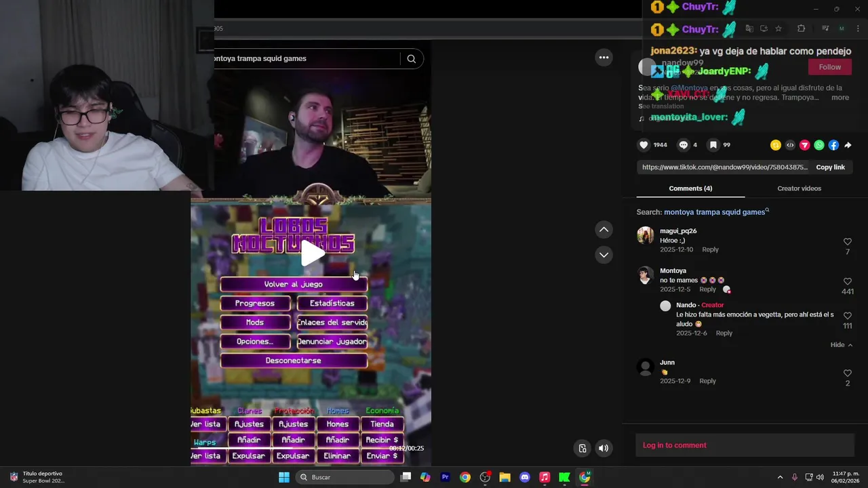Viewport: 868px width, 488px height.
Task: Click the embed code icon
Action: pos(790,145)
